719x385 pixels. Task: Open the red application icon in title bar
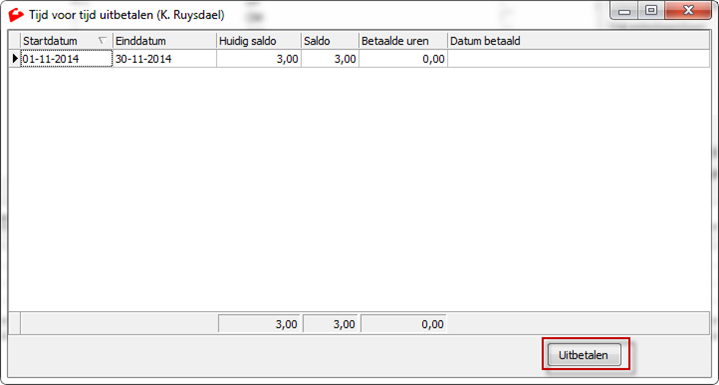[x=16, y=16]
